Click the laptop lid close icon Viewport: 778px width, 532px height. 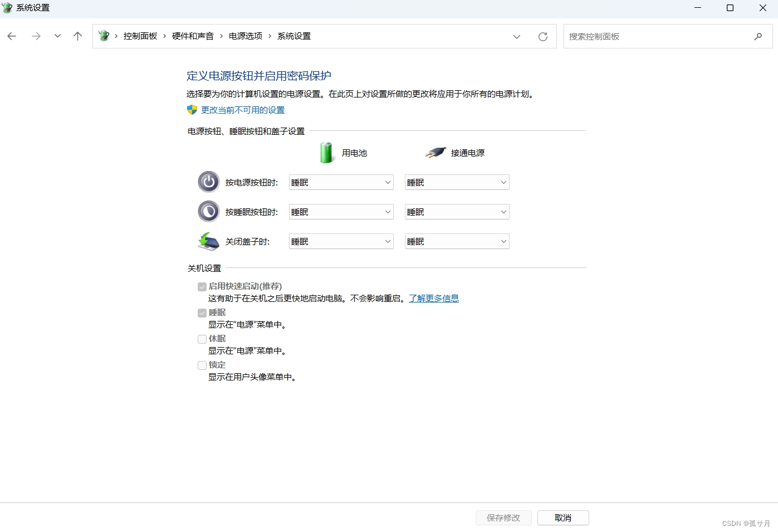tap(209, 241)
